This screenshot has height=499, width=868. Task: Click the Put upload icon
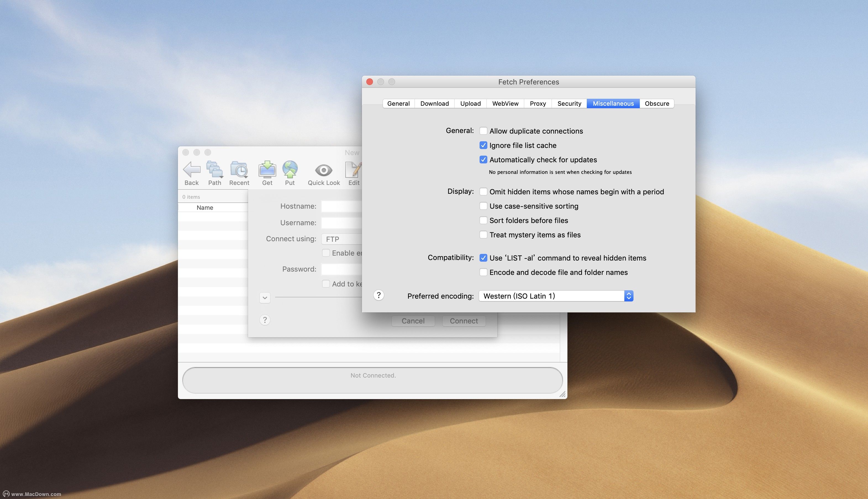coord(290,170)
